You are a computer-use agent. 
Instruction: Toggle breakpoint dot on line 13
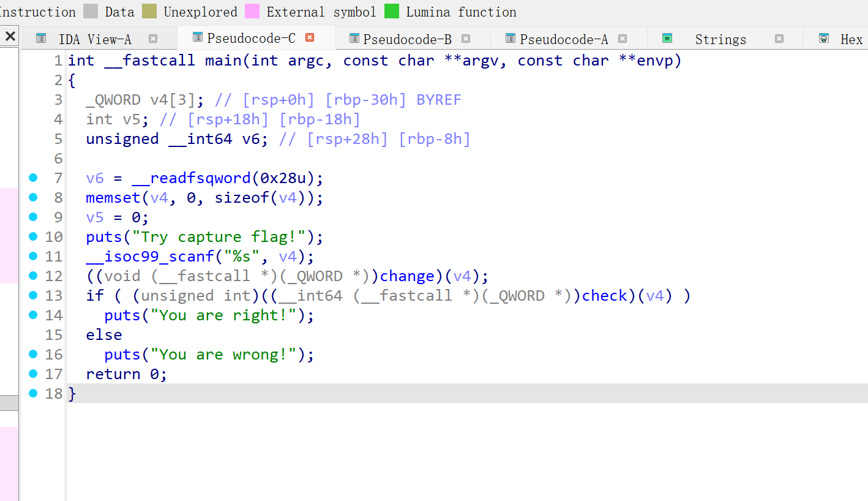[33, 295]
